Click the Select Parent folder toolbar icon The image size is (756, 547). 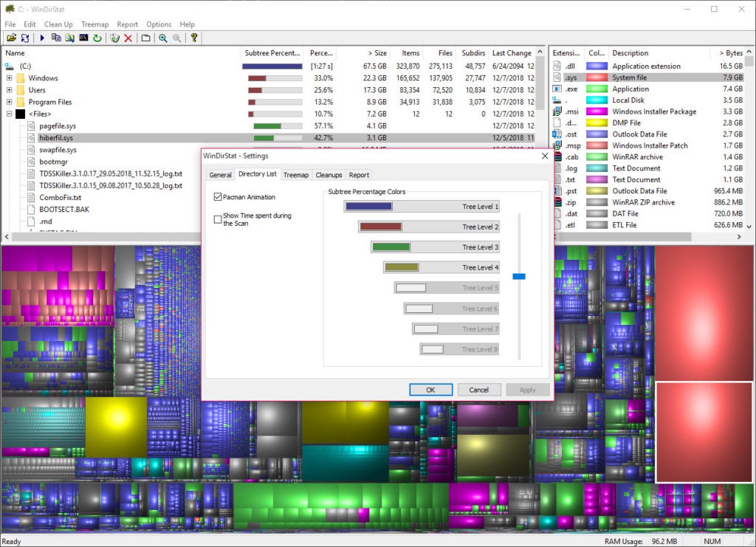pyautogui.click(x=145, y=38)
